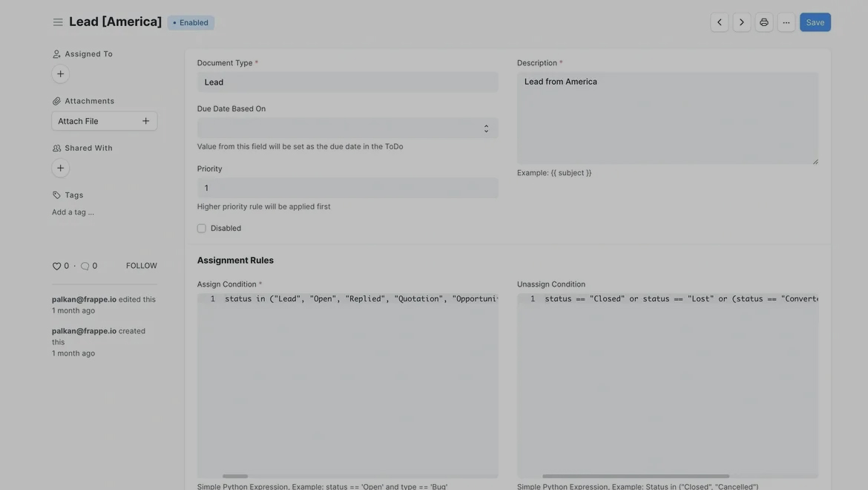Click plus icon under Shared With
This screenshot has height=490, width=868.
[61, 168]
